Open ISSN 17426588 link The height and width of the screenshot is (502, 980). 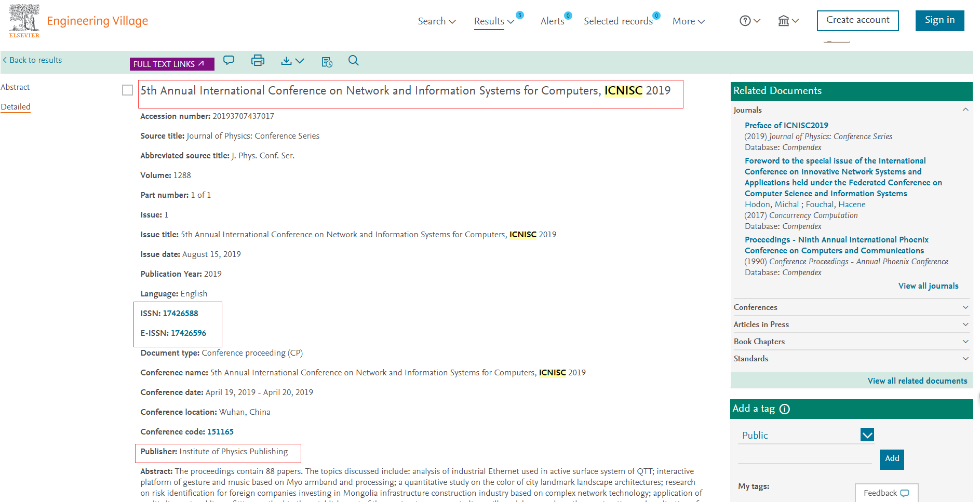click(x=180, y=314)
